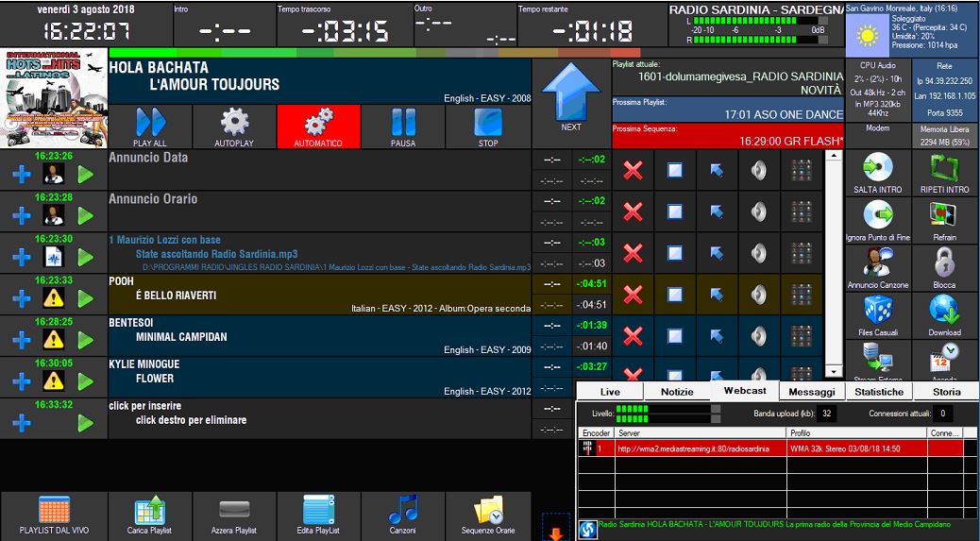Click grid icon on Annuncio Orario row
This screenshot has width=980, height=541.
point(802,211)
